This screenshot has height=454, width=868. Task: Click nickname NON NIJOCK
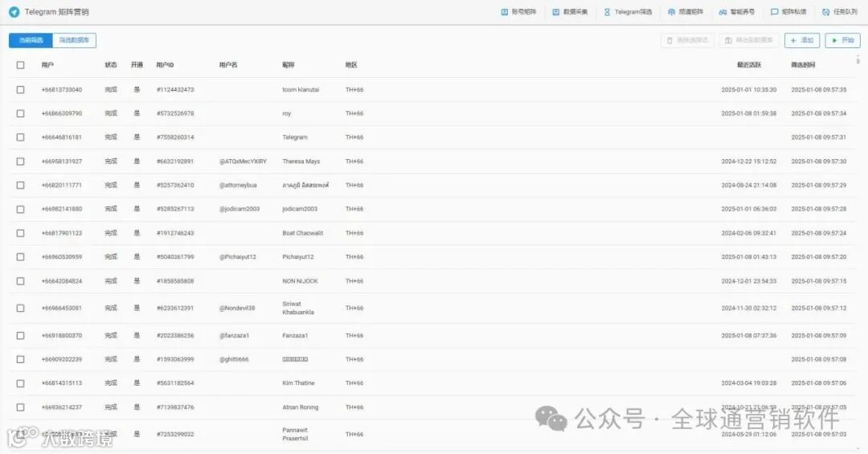[x=300, y=281]
